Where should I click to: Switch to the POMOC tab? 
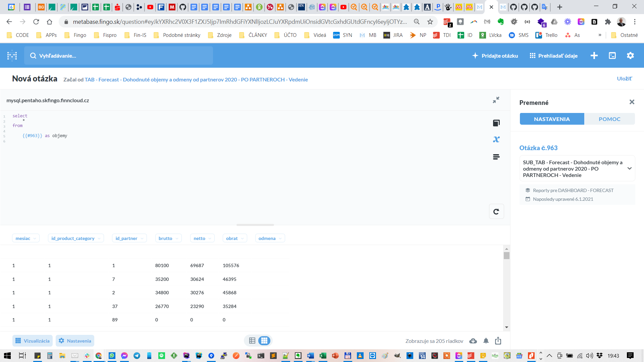pos(609,119)
